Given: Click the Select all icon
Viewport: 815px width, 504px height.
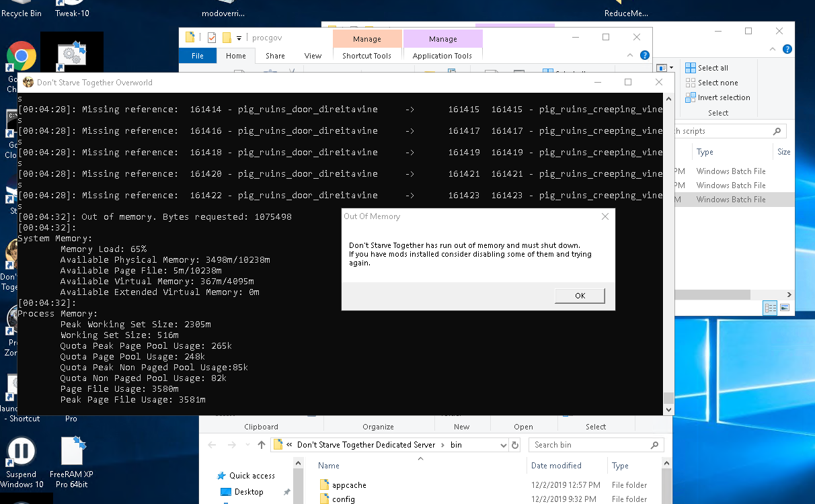Looking at the screenshot, I should pos(691,68).
